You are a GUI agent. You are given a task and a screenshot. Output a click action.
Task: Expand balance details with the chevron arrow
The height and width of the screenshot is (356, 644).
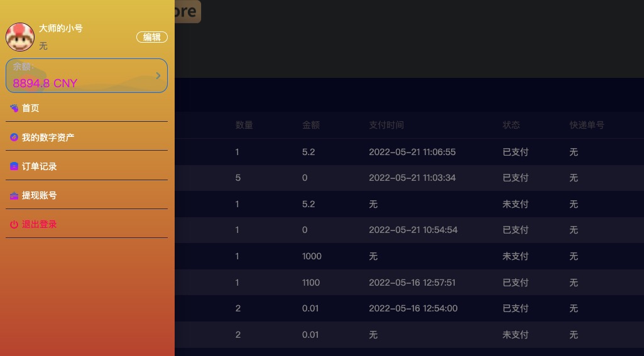coord(158,75)
